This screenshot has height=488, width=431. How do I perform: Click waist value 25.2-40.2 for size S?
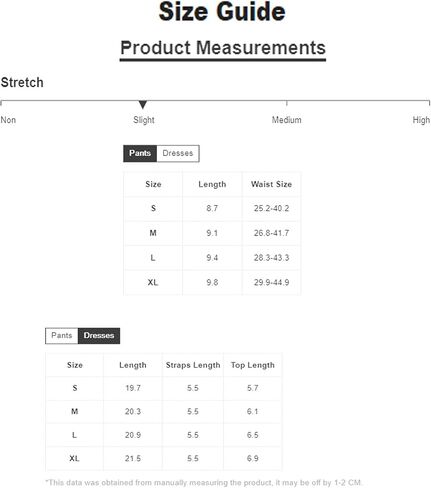[271, 208]
